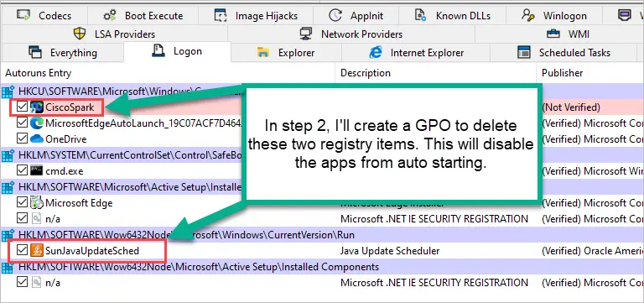644x303 pixels.
Task: Select the AppInit tab
Action: point(356,16)
